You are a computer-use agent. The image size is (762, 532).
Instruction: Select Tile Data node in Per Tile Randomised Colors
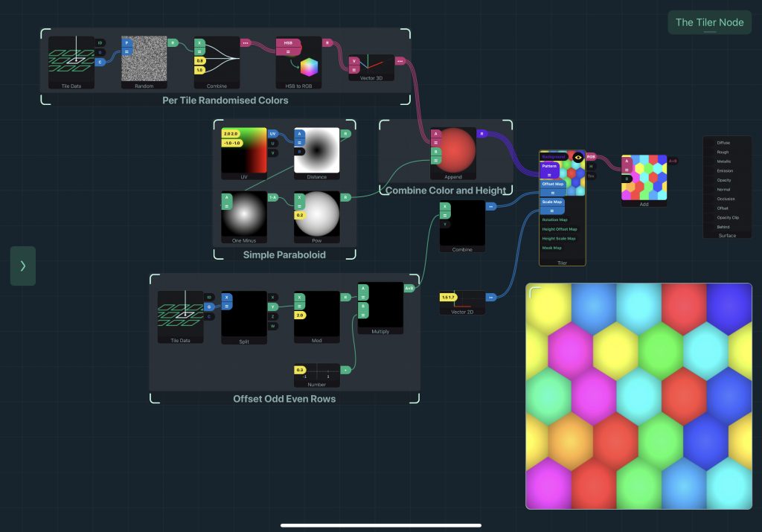click(x=71, y=63)
